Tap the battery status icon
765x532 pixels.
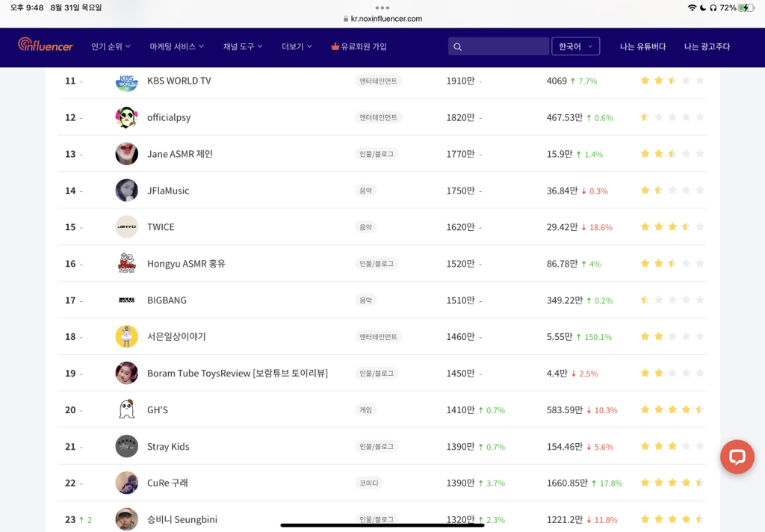pos(746,7)
